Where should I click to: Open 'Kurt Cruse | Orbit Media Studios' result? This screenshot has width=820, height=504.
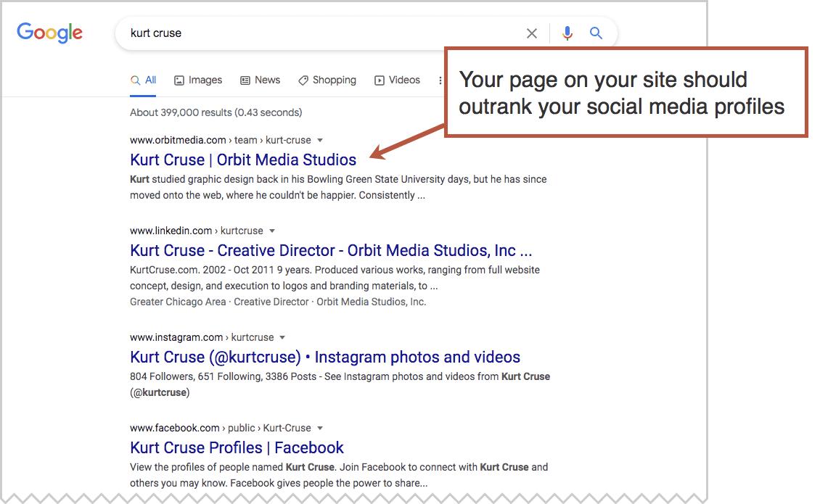[x=243, y=160]
